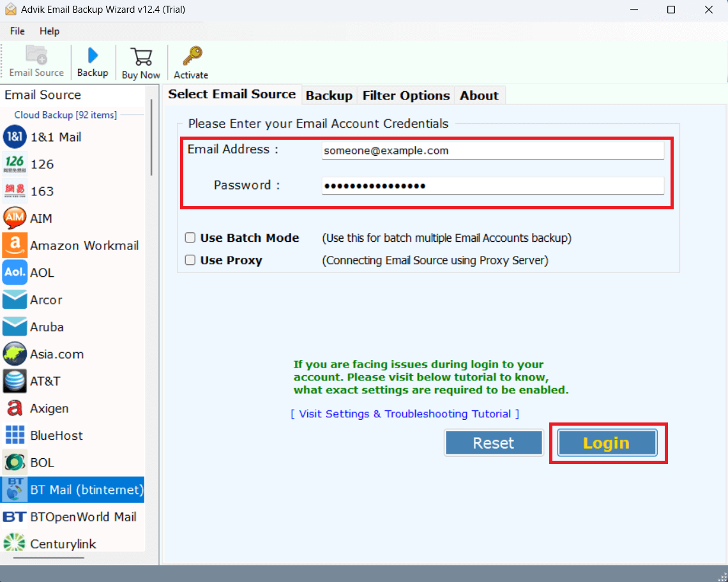
Task: Select the AT&T list label
Action: (45, 382)
